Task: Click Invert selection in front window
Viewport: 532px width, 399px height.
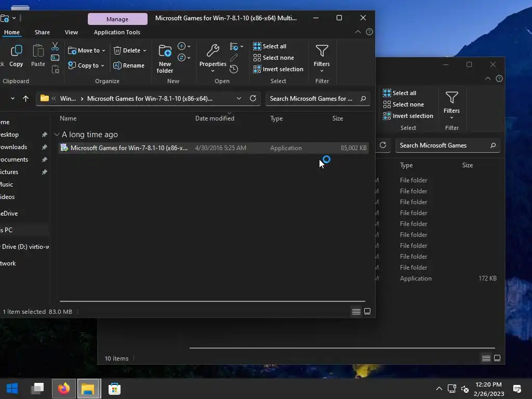Action: (278, 69)
